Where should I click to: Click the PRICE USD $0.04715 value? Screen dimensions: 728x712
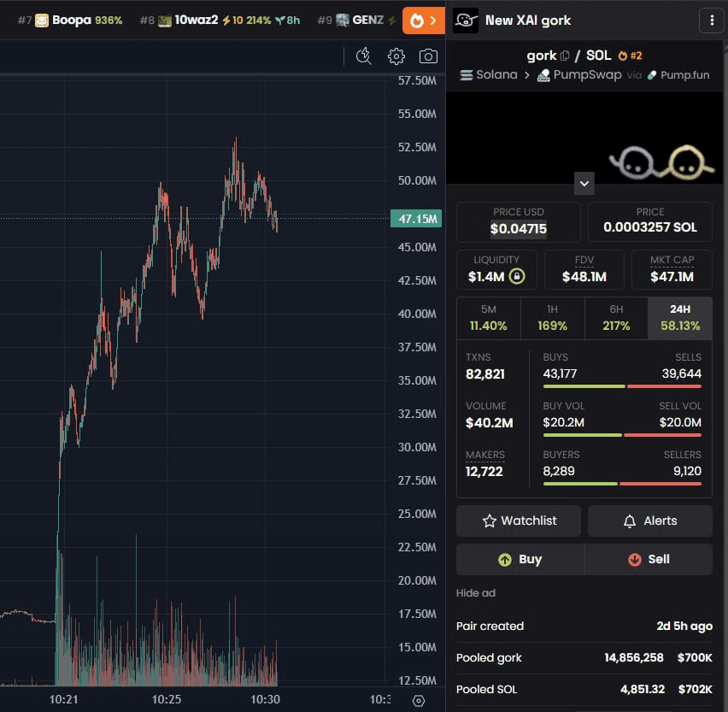pos(519,228)
